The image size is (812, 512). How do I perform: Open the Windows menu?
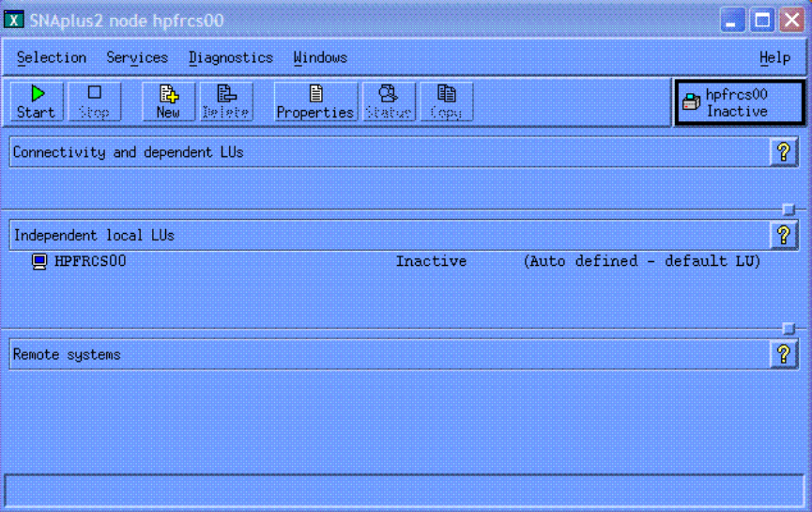[x=320, y=57]
